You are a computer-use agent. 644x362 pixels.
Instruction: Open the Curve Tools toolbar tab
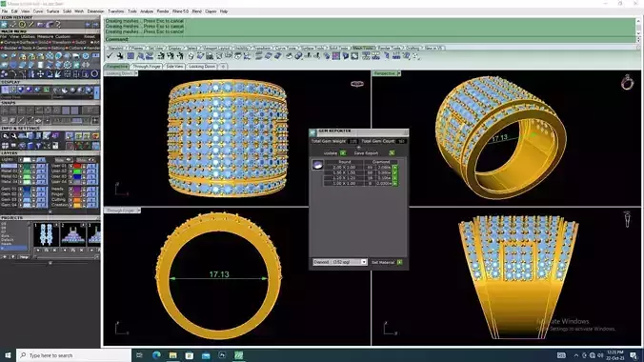(x=285, y=48)
